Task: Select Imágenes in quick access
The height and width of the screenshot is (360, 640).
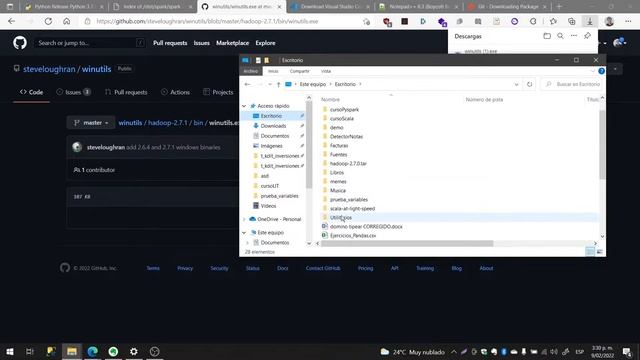Action: pos(271,146)
